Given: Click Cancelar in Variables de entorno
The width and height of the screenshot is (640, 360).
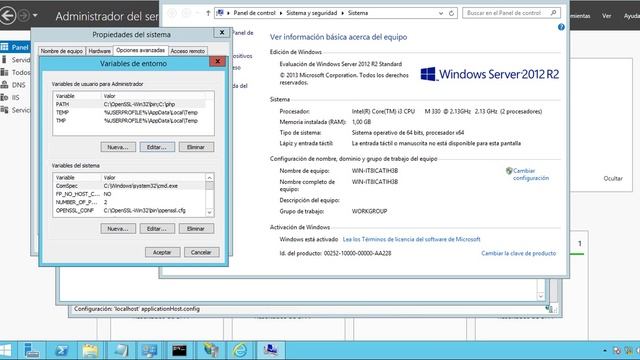Looking at the screenshot, I should 201,252.
